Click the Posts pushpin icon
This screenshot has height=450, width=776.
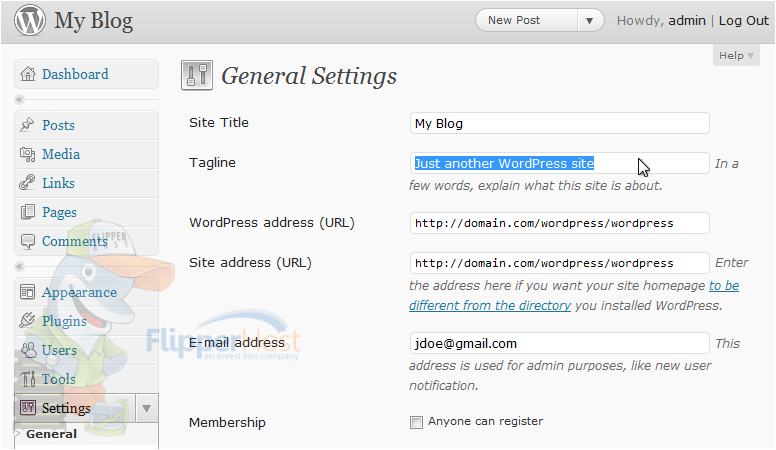pyautogui.click(x=27, y=125)
